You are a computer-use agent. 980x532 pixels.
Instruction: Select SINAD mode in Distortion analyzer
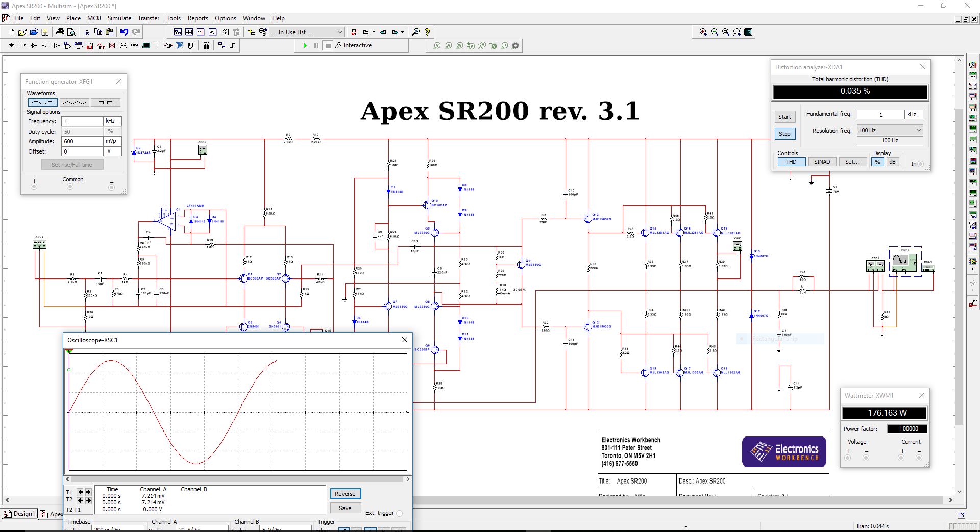point(822,162)
